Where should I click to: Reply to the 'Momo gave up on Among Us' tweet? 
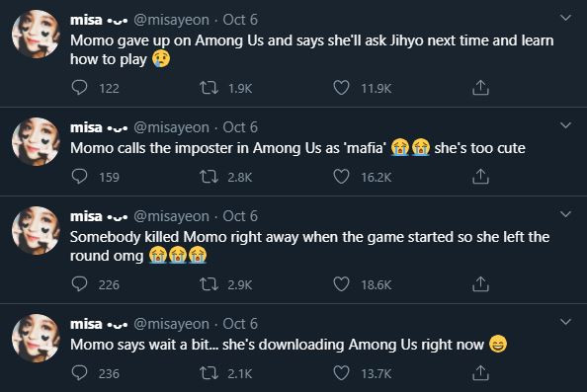coord(79,88)
